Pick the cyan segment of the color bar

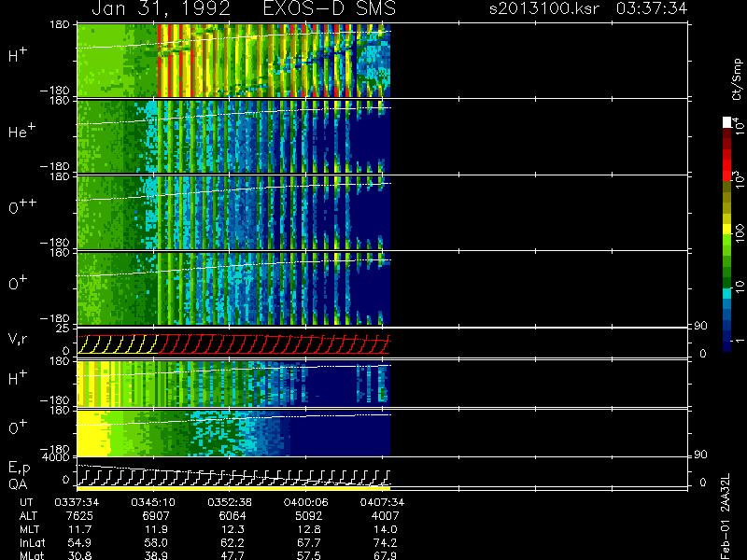[x=726, y=294]
